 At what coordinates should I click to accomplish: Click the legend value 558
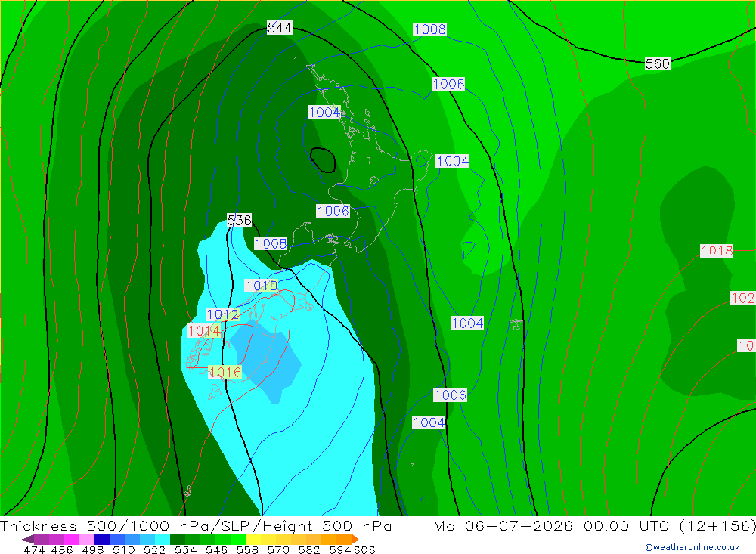pyautogui.click(x=247, y=549)
